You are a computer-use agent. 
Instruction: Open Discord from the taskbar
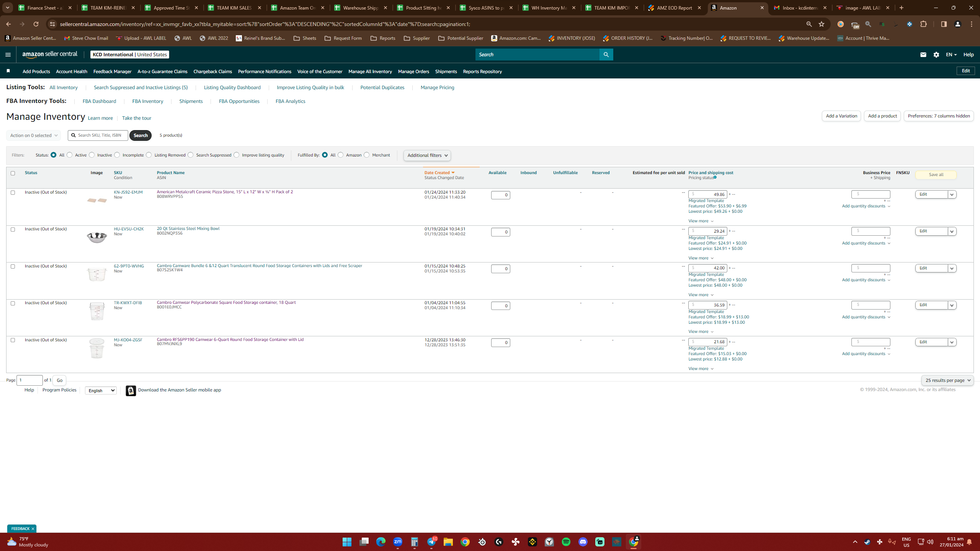(x=583, y=542)
